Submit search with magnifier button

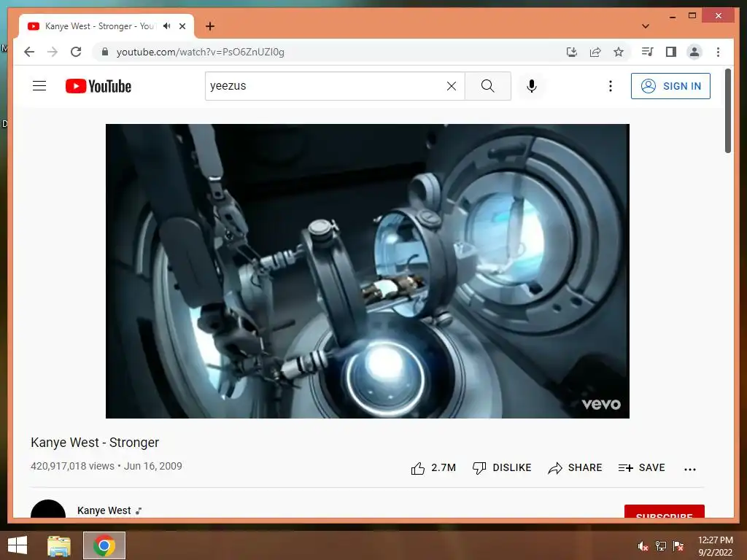(x=488, y=86)
